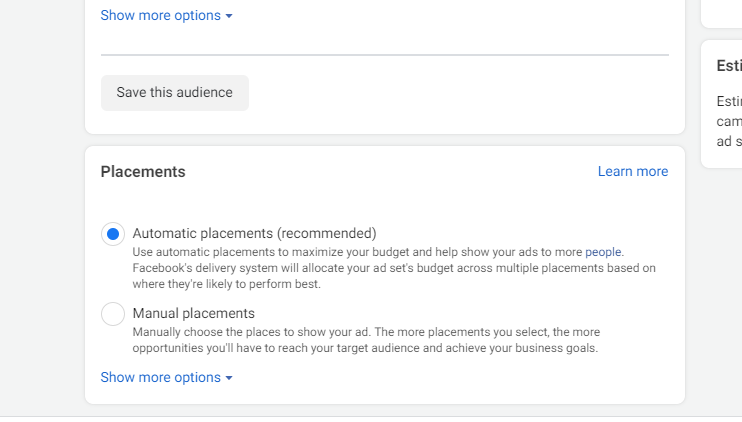This screenshot has width=742, height=422.
Task: Click the truncated estimate text in right panel
Action: tap(728, 121)
